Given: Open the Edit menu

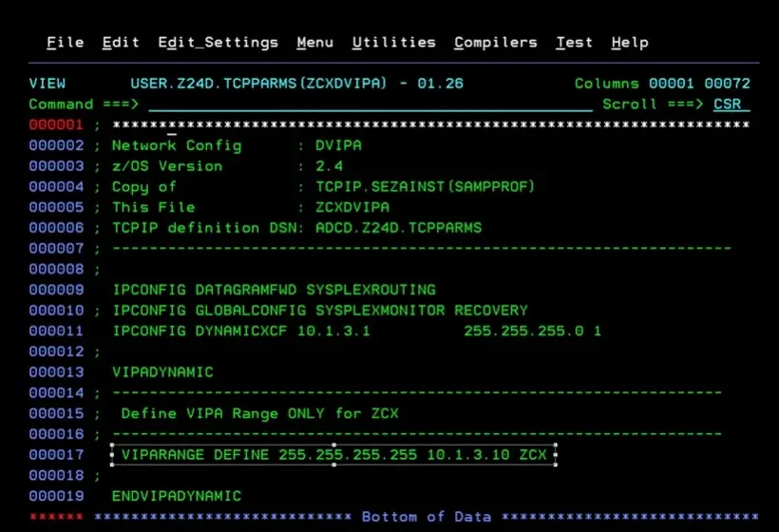Looking at the screenshot, I should (x=121, y=43).
